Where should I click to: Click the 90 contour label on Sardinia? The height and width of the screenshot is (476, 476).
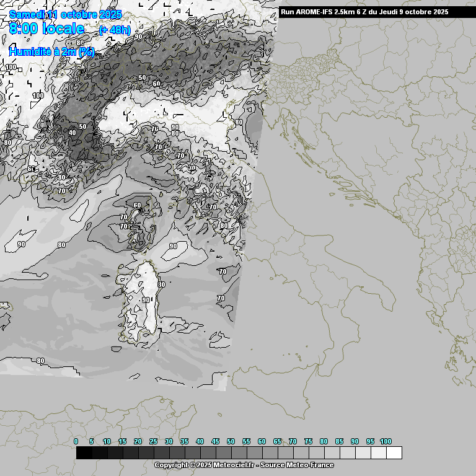pos(146,300)
